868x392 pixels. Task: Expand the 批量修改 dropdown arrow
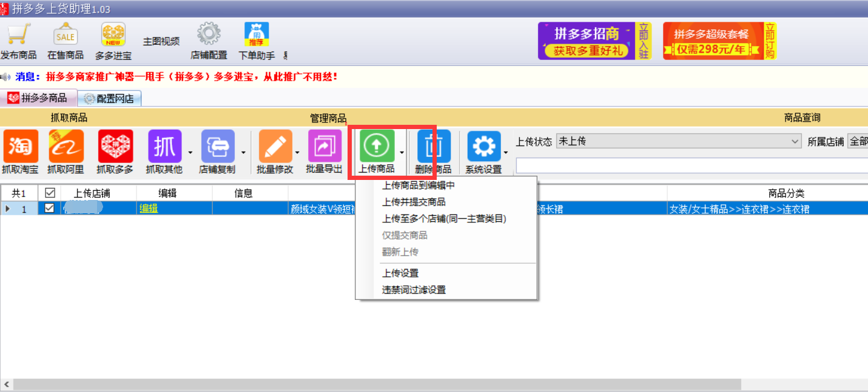click(x=297, y=153)
